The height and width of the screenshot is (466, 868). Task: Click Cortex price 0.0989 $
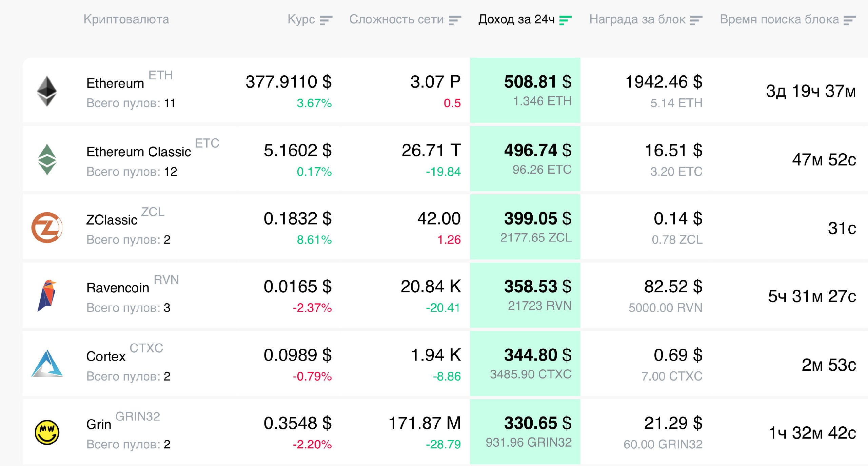(298, 355)
